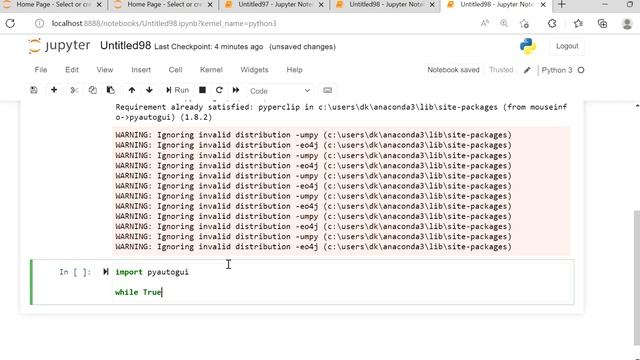Viewport: 640px width, 360px height.
Task: Open the Widgets menu
Action: tap(254, 70)
